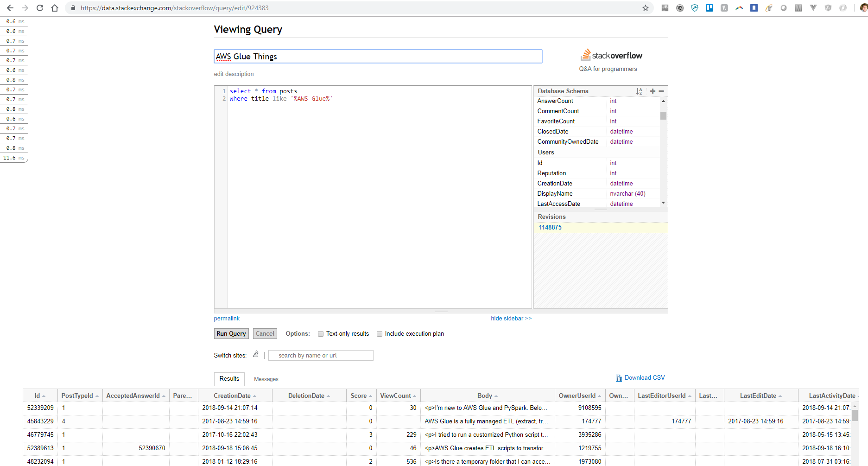868x466 pixels.
Task: Edit the query description
Action: point(234,74)
